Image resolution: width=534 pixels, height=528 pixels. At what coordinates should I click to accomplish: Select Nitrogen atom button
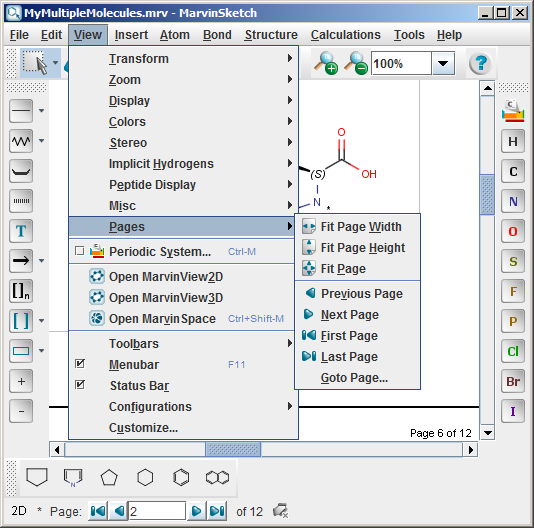(513, 201)
